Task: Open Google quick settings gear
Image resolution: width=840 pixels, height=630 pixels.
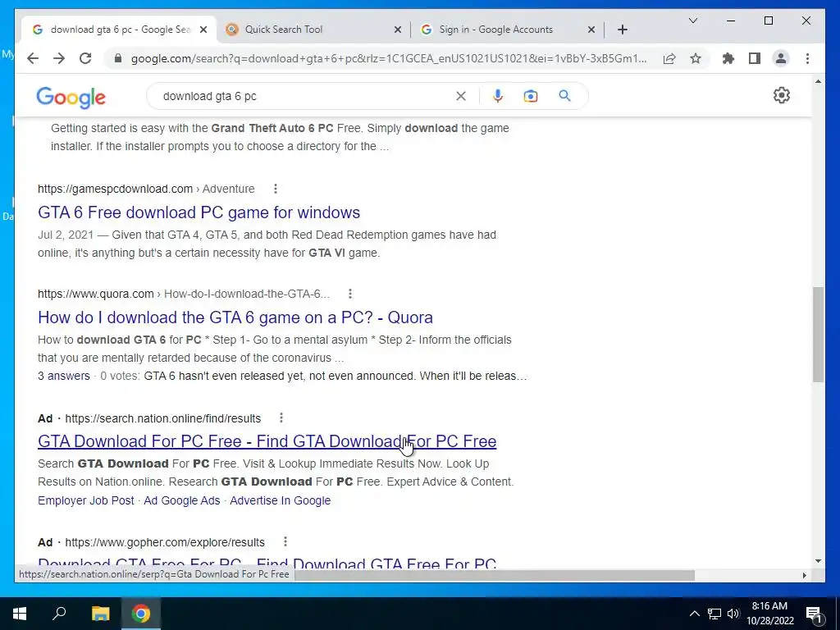Action: point(782,95)
